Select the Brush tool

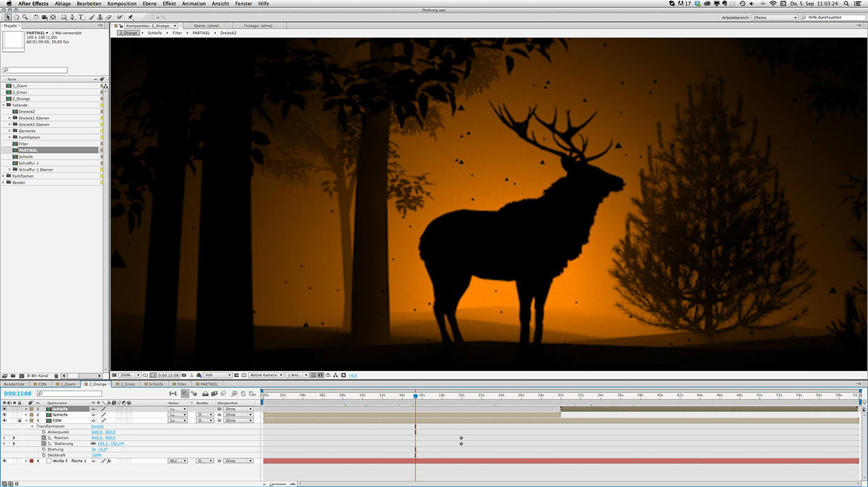[92, 17]
